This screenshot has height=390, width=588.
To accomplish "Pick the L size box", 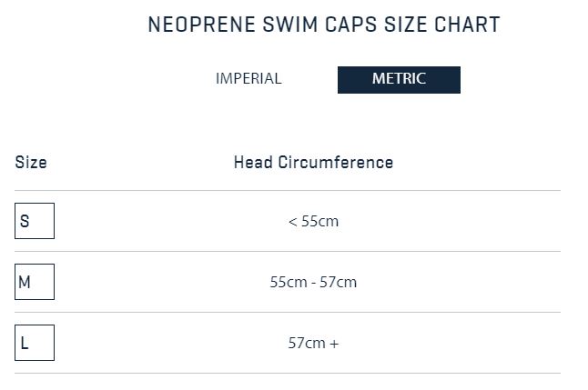I will pos(35,343).
